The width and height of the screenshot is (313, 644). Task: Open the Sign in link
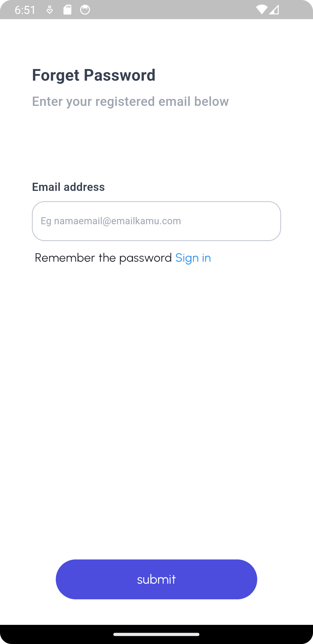click(x=193, y=258)
